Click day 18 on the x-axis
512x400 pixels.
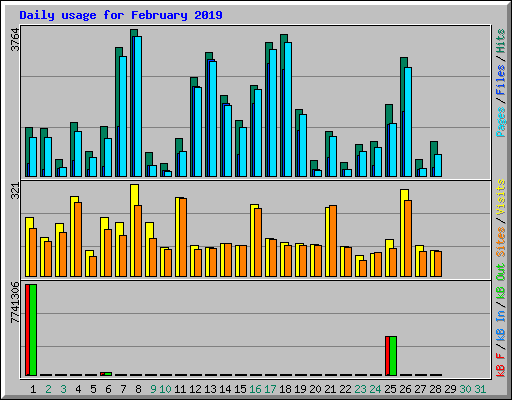click(x=285, y=389)
